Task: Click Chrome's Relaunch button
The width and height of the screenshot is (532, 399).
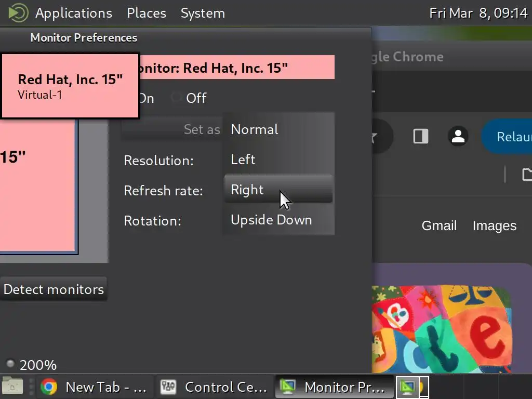Action: point(507,137)
